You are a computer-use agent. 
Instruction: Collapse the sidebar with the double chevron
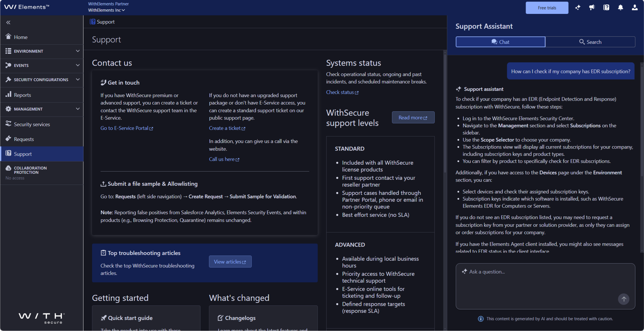pyautogui.click(x=8, y=22)
